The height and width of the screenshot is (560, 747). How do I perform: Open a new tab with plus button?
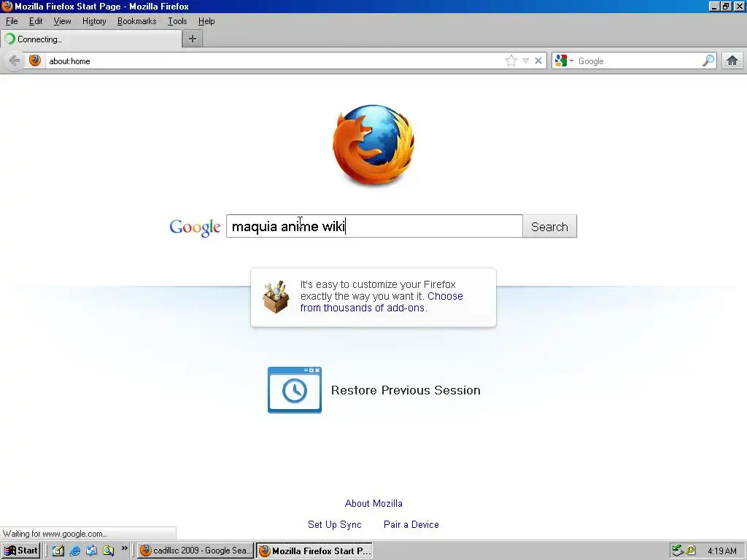click(x=193, y=39)
